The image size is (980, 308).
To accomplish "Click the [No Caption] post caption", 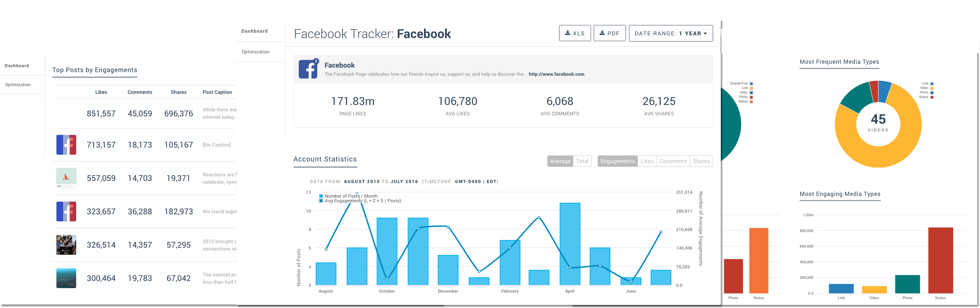I will 217,145.
